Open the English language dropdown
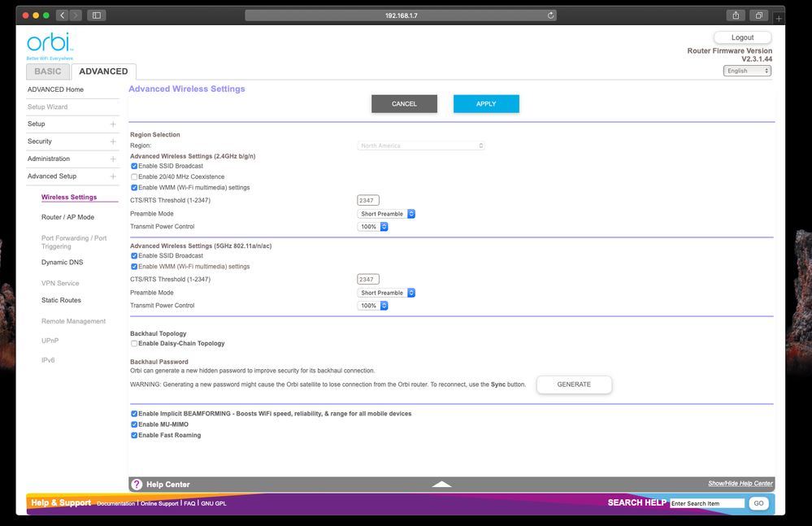 (747, 71)
